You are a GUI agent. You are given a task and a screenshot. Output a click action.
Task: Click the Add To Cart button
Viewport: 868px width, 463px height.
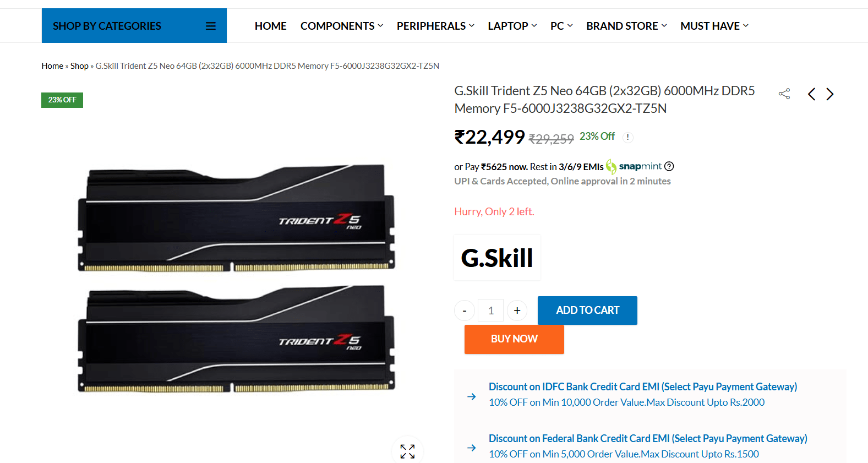pos(587,311)
